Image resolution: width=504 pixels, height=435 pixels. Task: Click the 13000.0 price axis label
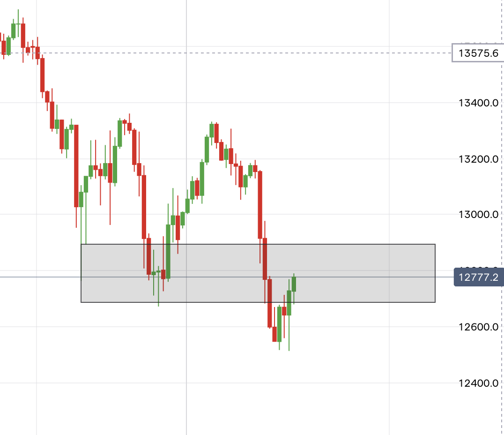(x=478, y=215)
